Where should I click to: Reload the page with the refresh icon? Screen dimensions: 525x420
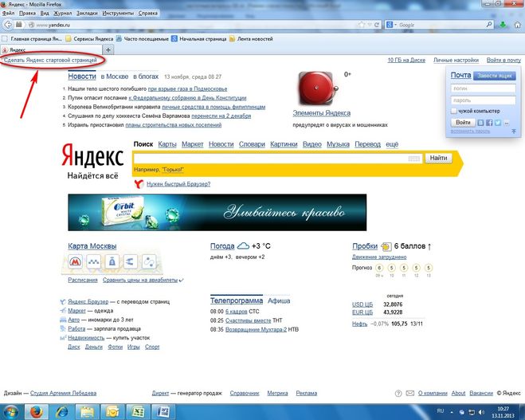tap(377, 25)
